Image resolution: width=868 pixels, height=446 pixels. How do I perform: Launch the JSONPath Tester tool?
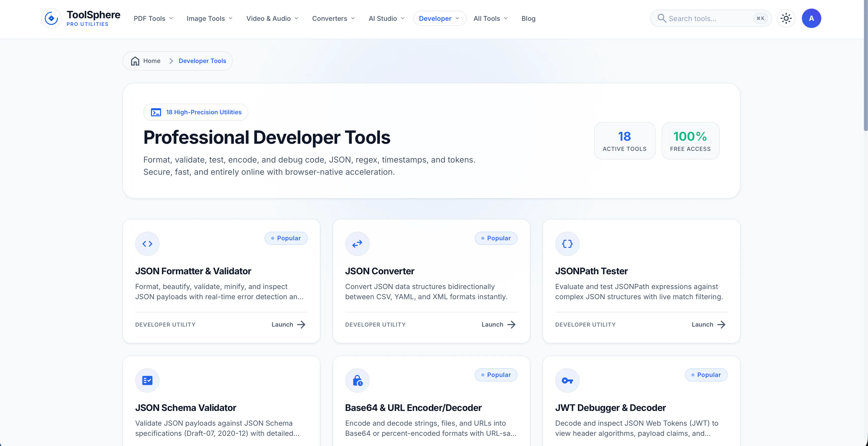point(708,325)
